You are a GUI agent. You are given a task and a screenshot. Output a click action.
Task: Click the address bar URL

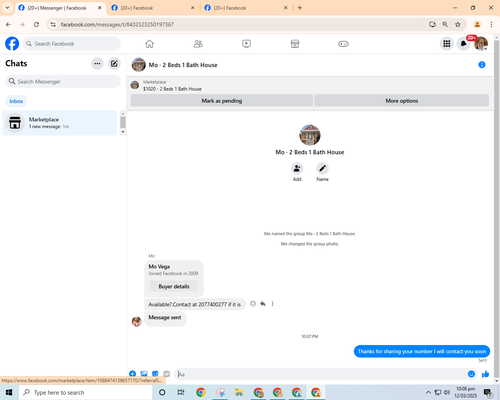[117, 24]
